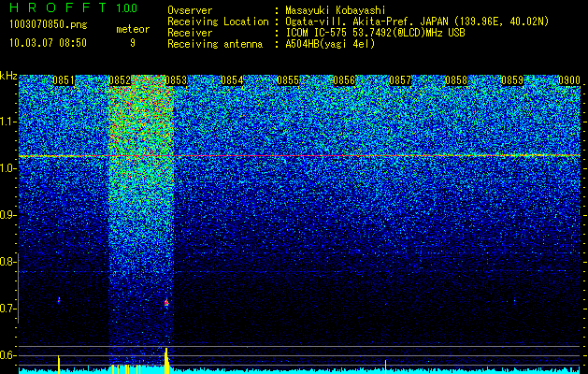Click the yellow power spike near 0857
588x374 pixels.
coord(385,367)
